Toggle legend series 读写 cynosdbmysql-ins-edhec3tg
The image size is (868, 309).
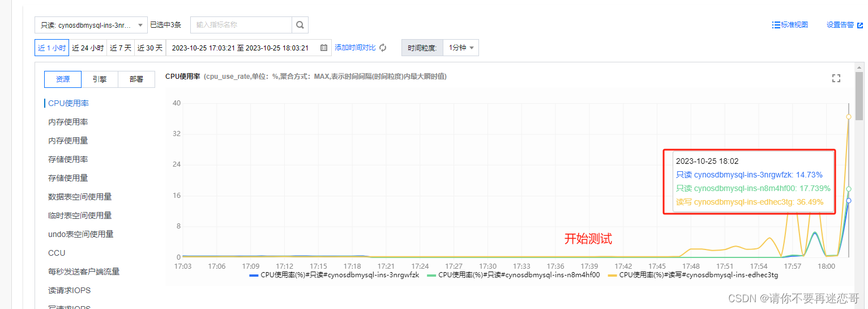click(692, 275)
